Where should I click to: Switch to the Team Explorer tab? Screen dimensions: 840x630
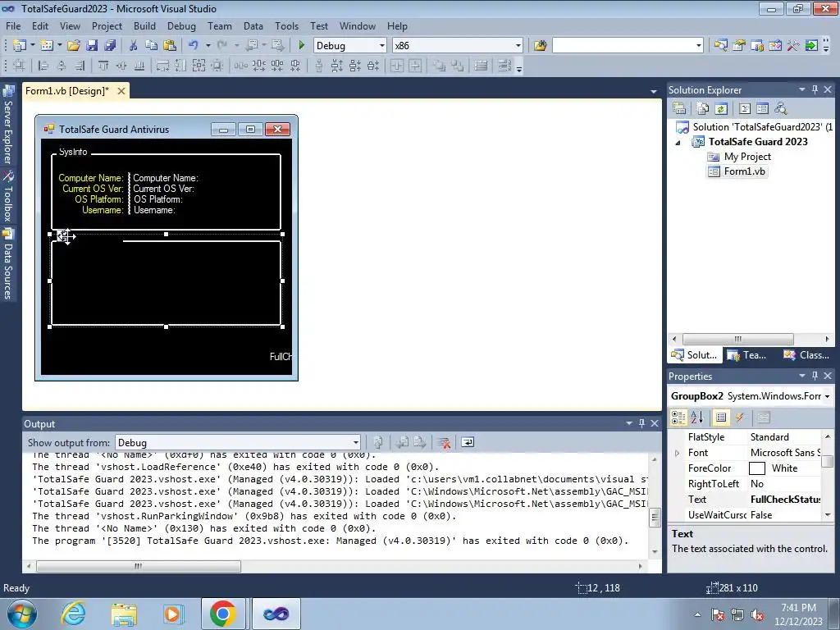click(748, 354)
